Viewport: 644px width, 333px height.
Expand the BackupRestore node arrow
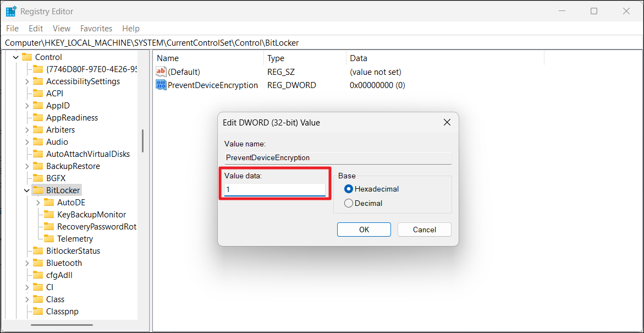coord(27,166)
